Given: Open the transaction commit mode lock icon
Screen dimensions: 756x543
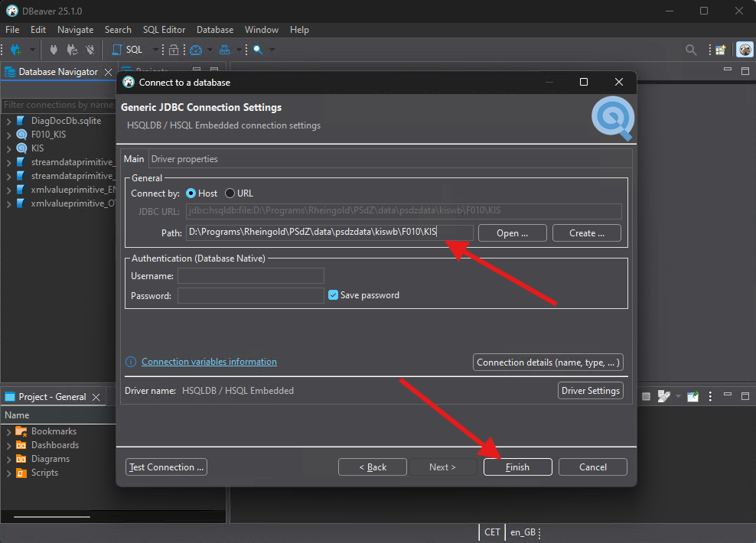Looking at the screenshot, I should point(174,49).
